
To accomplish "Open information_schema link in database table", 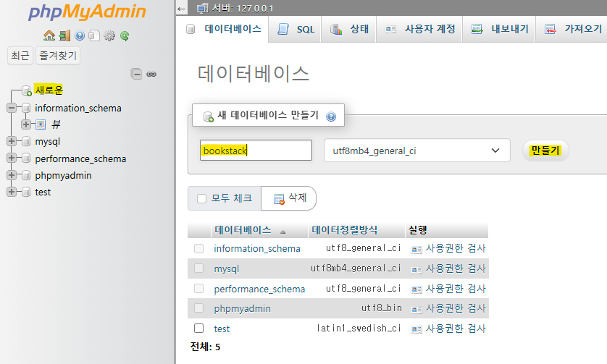I will (x=257, y=248).
